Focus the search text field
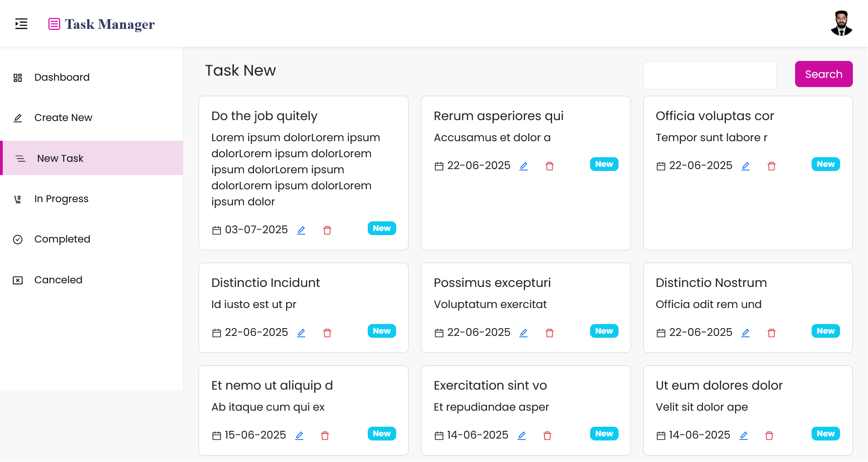 (x=710, y=75)
